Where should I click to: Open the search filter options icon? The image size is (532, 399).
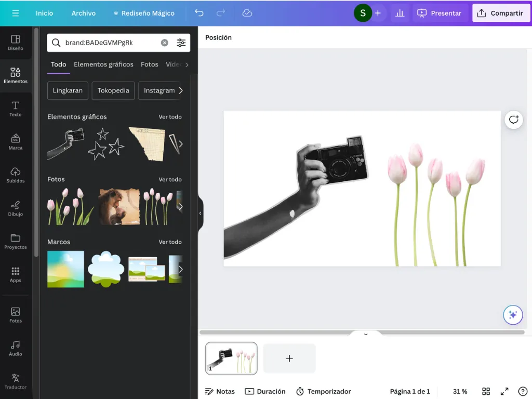[x=181, y=43]
